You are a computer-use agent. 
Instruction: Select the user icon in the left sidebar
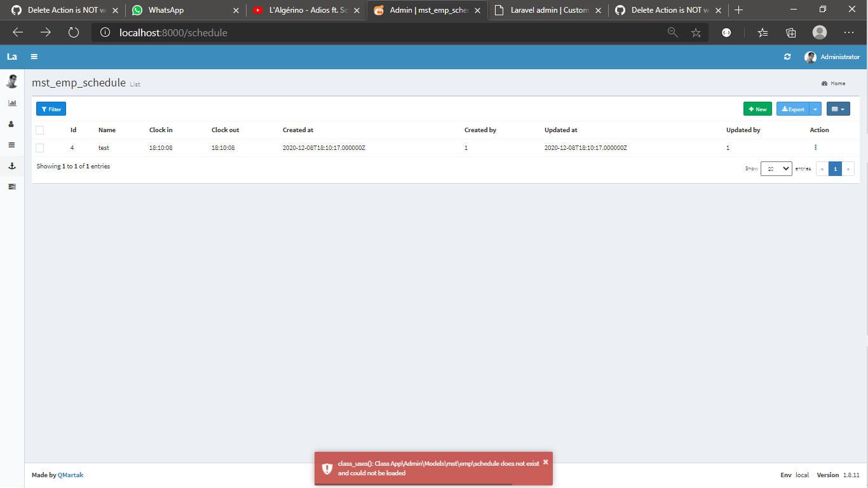click(x=11, y=124)
